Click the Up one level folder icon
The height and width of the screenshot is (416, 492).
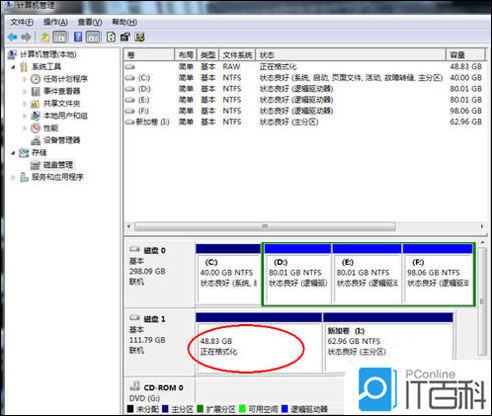45,37
